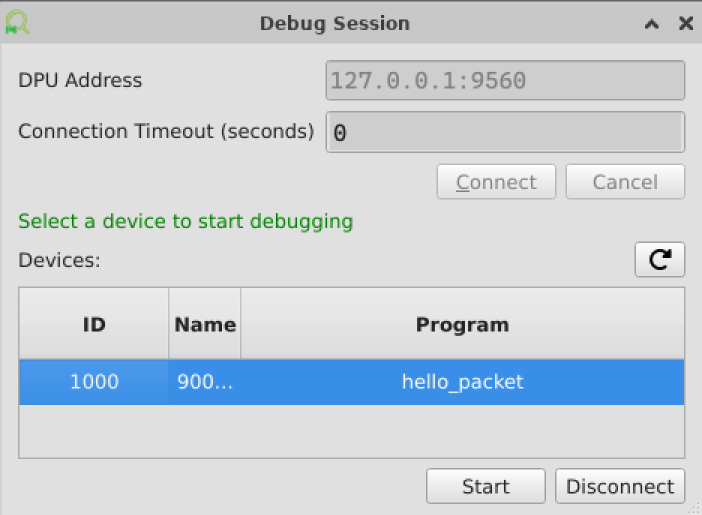The height and width of the screenshot is (515, 702).
Task: Click the Debug Session title bar text
Action: coord(335,23)
